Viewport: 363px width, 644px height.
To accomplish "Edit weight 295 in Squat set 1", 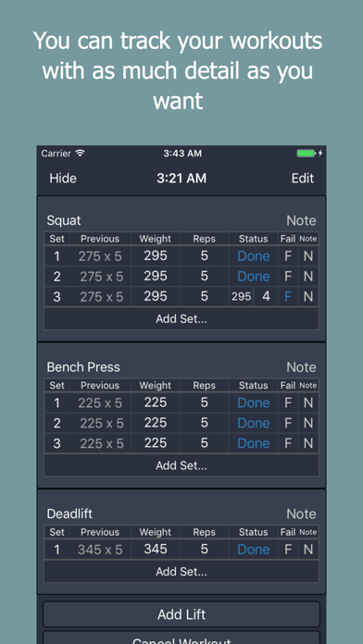I will point(156,256).
